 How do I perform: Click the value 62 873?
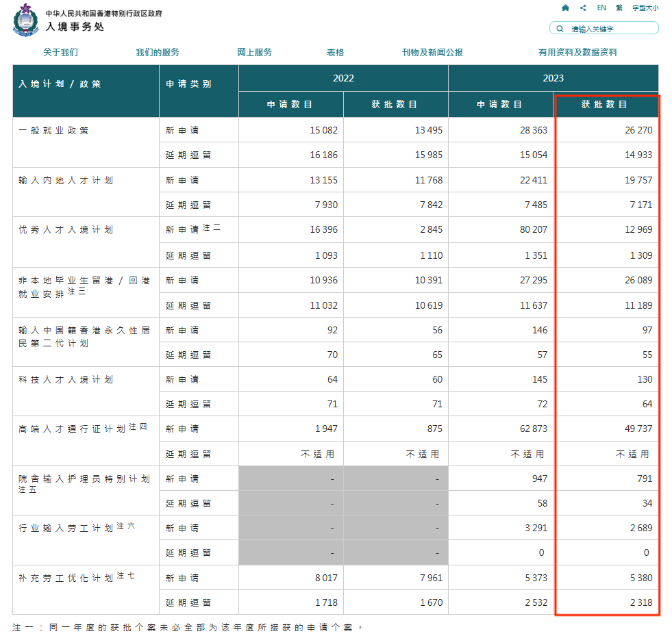point(534,429)
